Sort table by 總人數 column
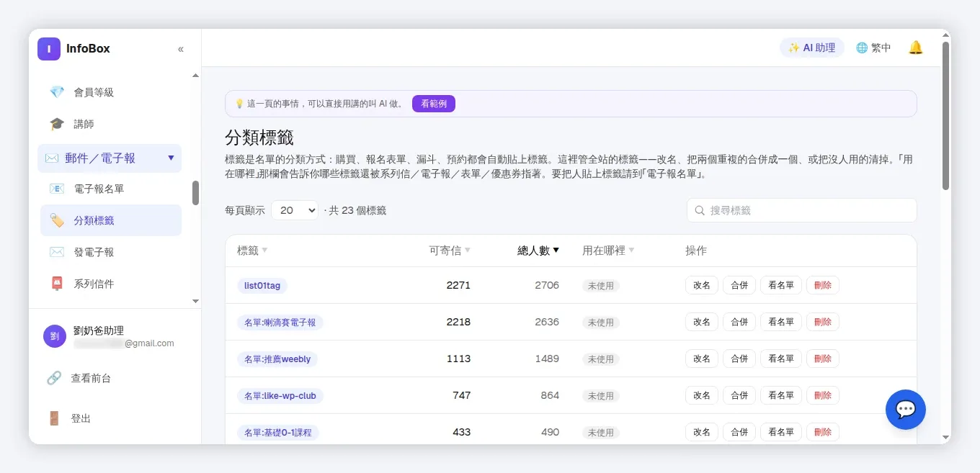The width and height of the screenshot is (980, 473). (538, 251)
